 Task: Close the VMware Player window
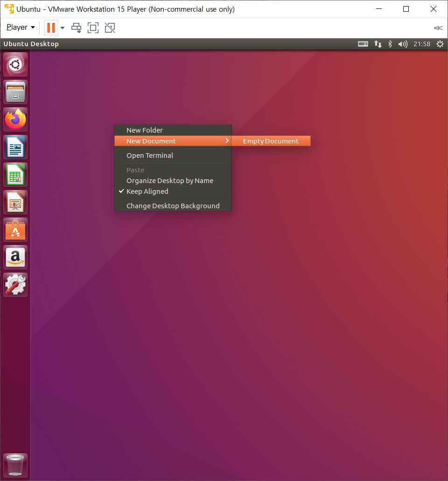[434, 9]
